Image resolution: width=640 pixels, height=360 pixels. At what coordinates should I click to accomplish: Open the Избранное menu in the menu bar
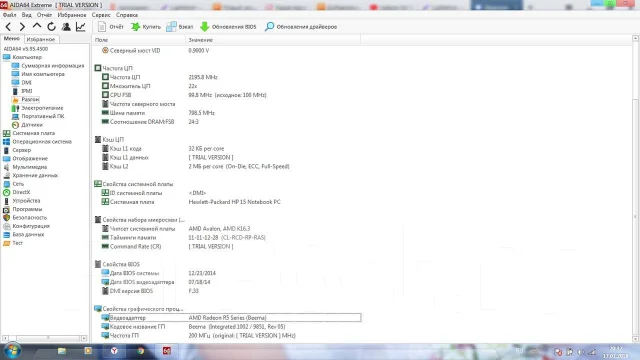coord(72,15)
